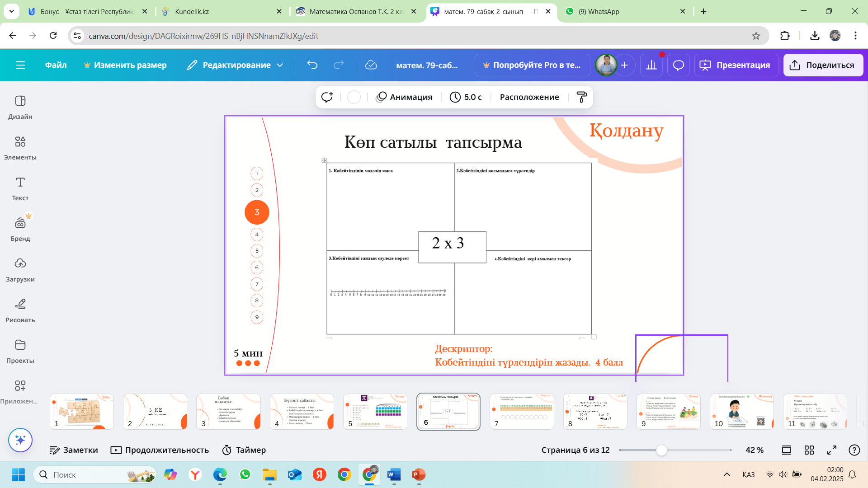Click the white background color swatch
The height and width of the screenshot is (488, 868).
click(354, 97)
